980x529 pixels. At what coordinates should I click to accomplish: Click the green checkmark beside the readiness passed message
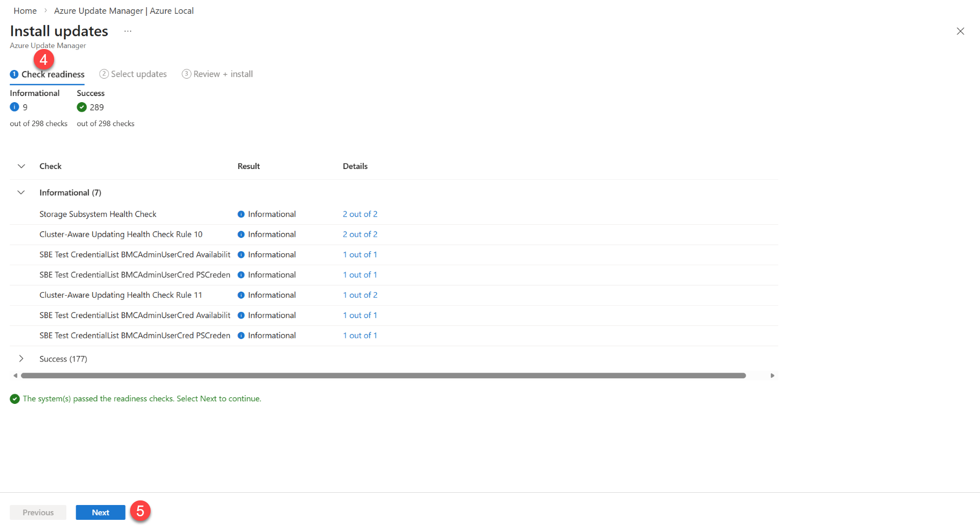pyautogui.click(x=15, y=399)
